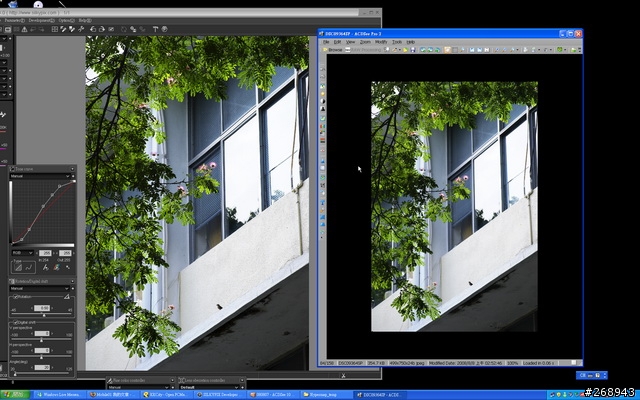The width and height of the screenshot is (640, 400).
Task: Click the tone curve input value field
Action: click(x=45, y=253)
